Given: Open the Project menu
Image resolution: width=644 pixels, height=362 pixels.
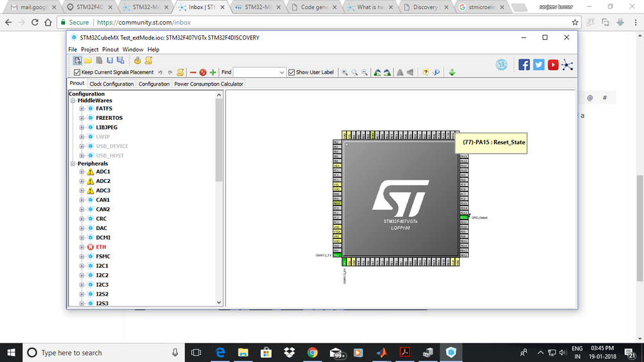Looking at the screenshot, I should coord(90,50).
